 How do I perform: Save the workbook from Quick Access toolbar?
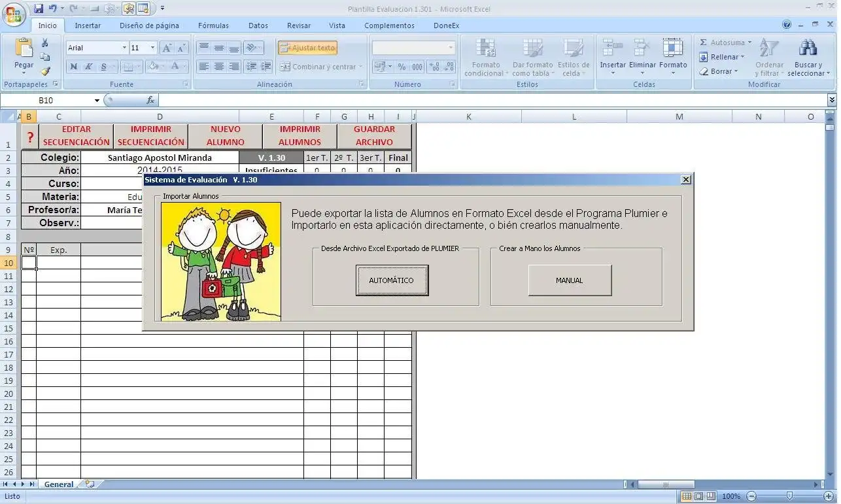coord(39,8)
